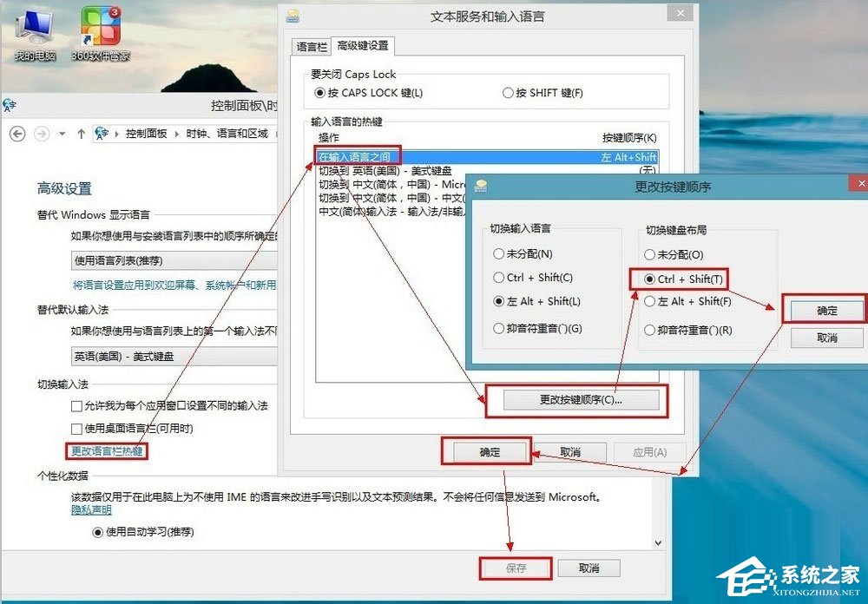Viewport: 868px width, 604px height.
Task: Select 按 SHIFT 键(F) radio option
Action: [x=507, y=94]
